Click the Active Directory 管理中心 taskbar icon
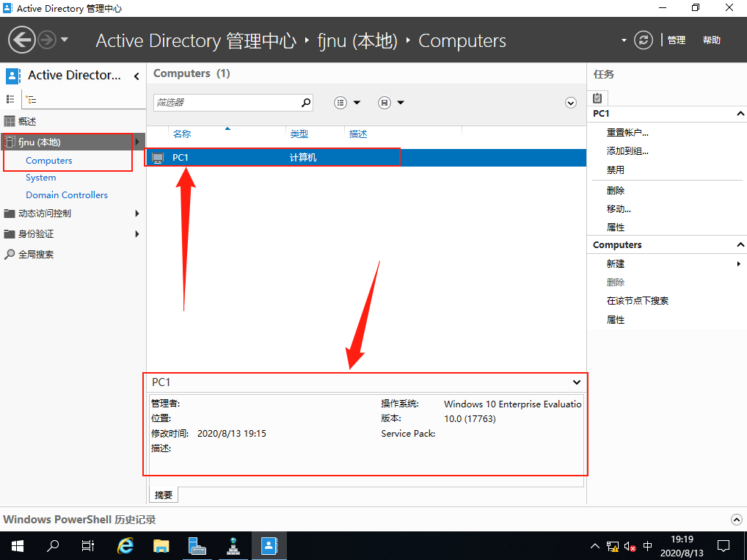Viewport: 747px width, 560px height. (x=269, y=546)
